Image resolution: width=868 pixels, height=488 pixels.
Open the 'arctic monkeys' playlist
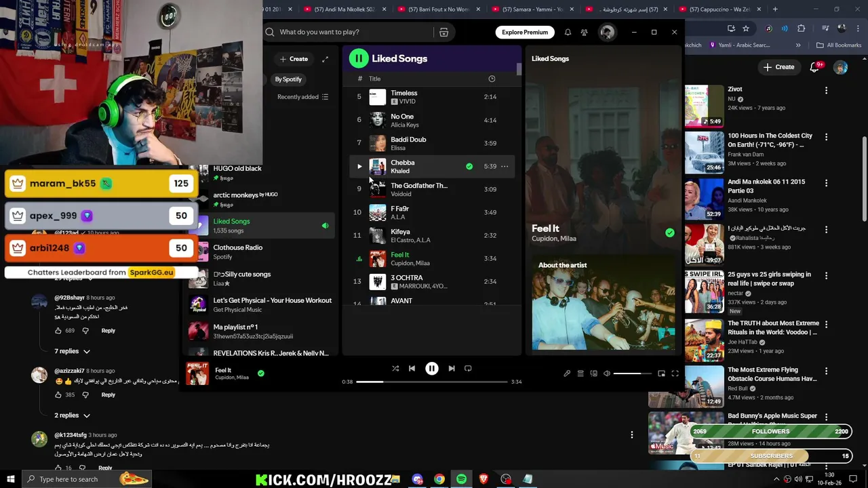coord(262,199)
